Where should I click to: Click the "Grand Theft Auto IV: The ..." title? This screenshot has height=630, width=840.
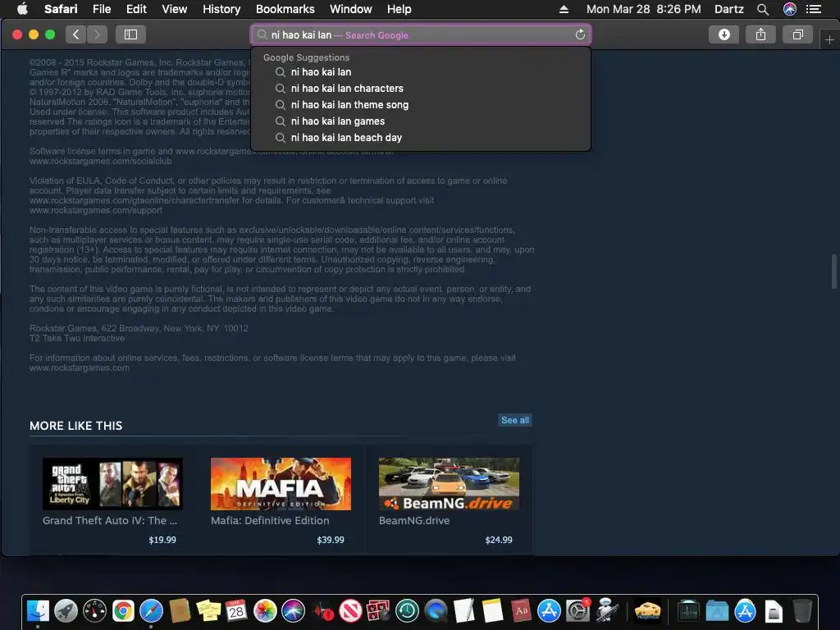(x=110, y=520)
